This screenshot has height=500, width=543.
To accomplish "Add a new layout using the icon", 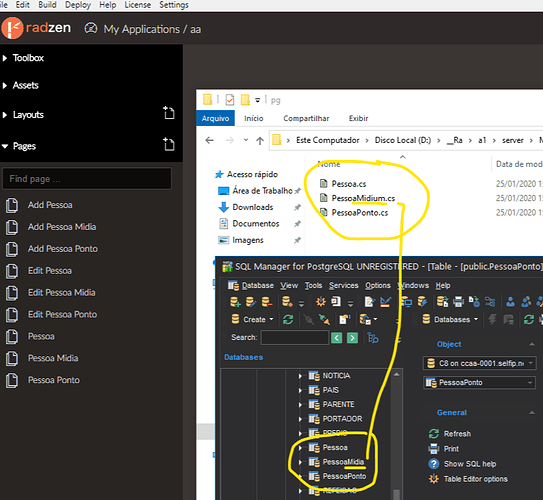I will click(169, 113).
